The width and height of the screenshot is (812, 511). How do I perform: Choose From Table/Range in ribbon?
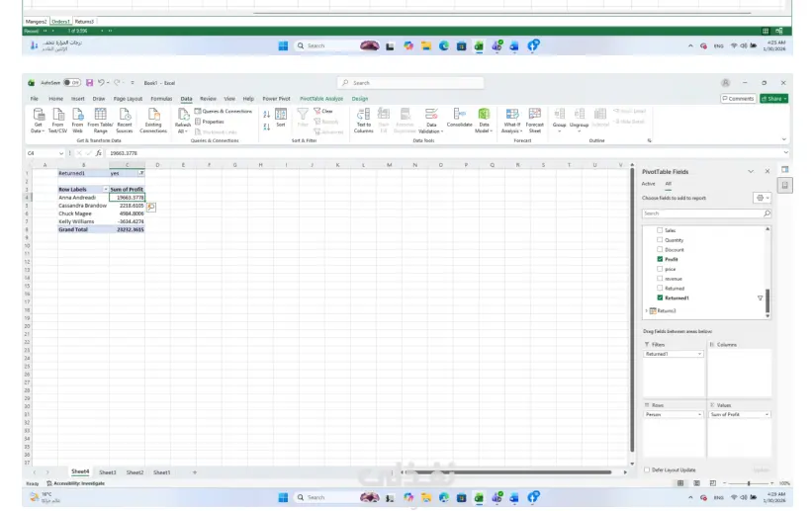[x=100, y=121]
